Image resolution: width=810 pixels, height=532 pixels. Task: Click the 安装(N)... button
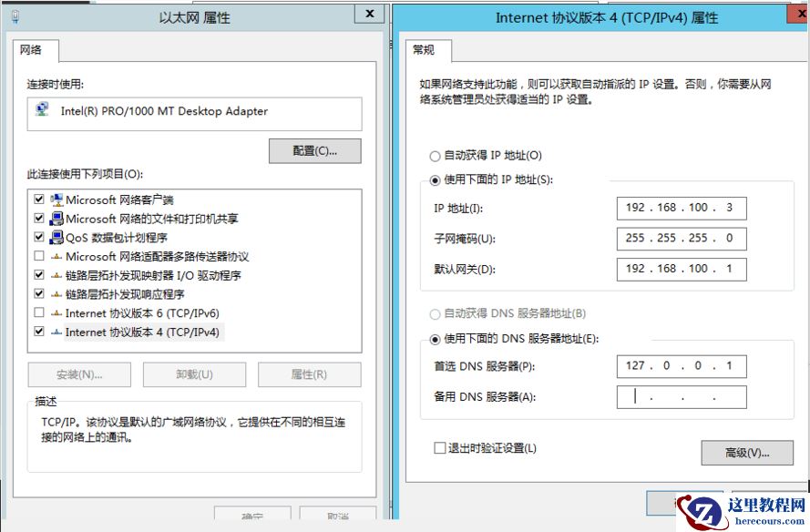click(79, 374)
